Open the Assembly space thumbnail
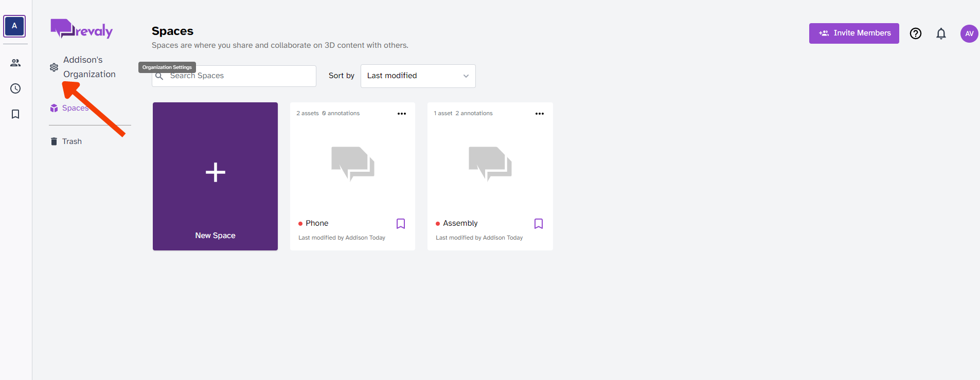 pyautogui.click(x=490, y=164)
